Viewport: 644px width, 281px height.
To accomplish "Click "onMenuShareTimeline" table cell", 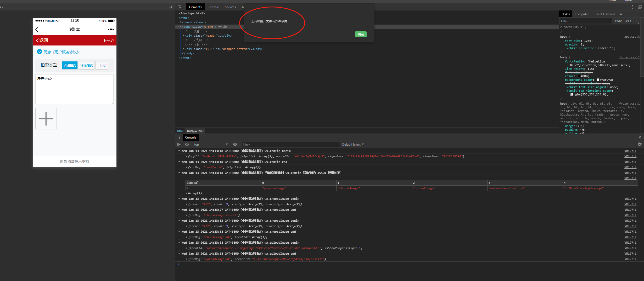I will point(525,188).
